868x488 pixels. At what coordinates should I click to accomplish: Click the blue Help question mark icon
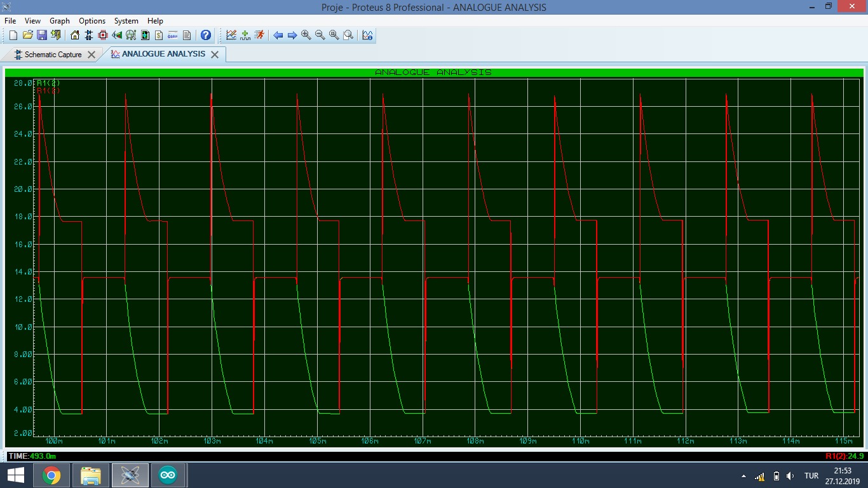pos(206,36)
